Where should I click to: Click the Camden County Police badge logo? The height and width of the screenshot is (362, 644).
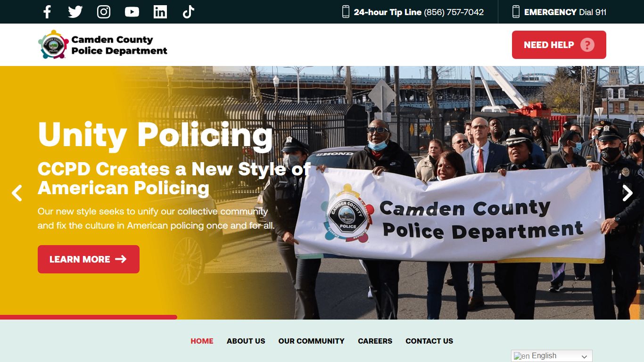point(53,45)
